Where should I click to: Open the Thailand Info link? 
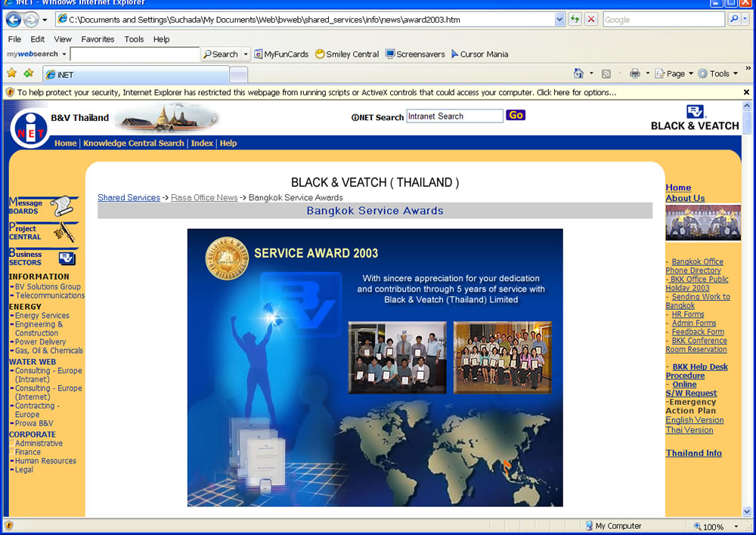tap(694, 453)
